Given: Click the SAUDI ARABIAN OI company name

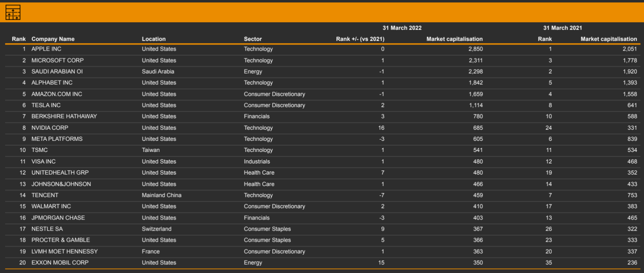Looking at the screenshot, I should pyautogui.click(x=57, y=72).
